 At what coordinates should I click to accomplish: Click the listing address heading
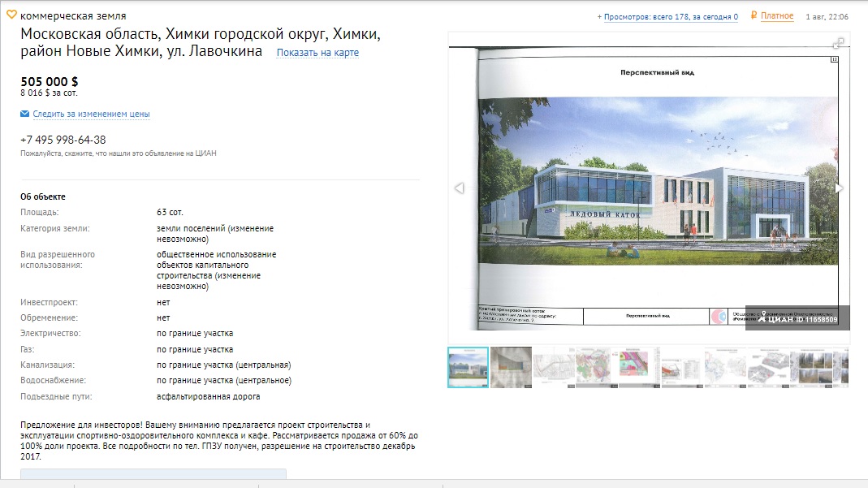200,43
